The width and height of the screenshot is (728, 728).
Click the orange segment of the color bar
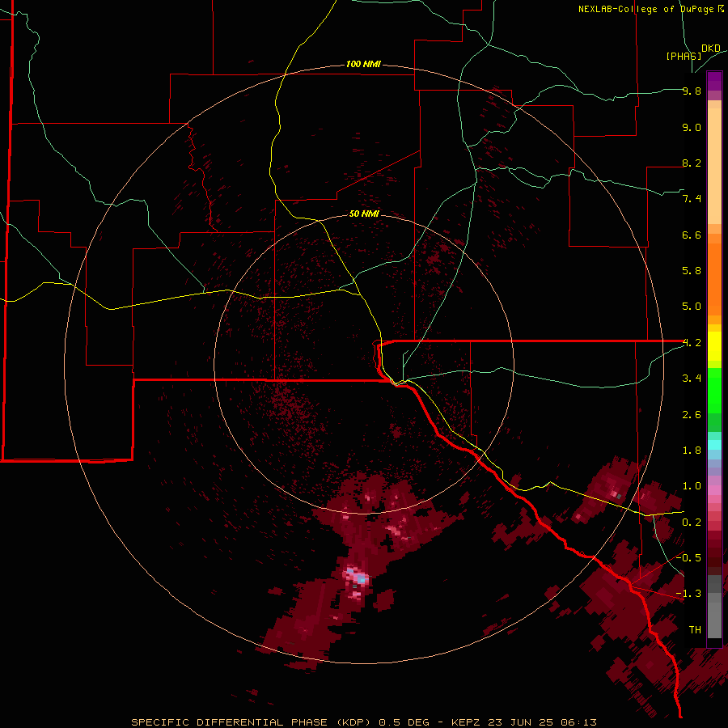point(714,278)
